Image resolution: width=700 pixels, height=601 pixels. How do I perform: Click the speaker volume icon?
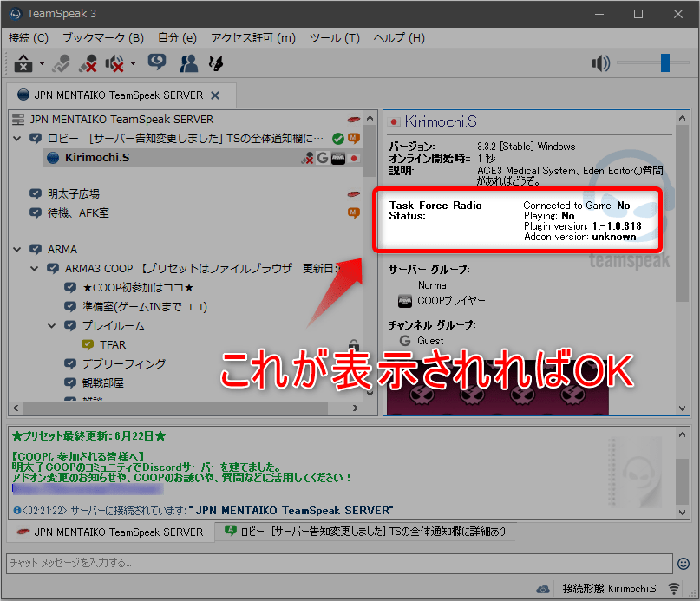(x=600, y=63)
